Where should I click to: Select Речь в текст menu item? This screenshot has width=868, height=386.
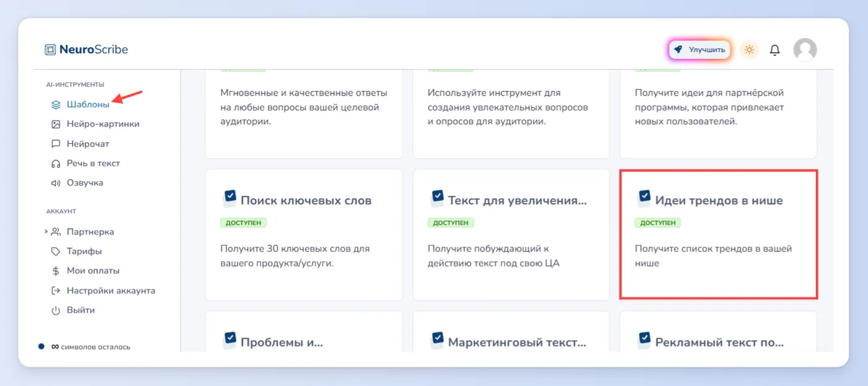(94, 163)
